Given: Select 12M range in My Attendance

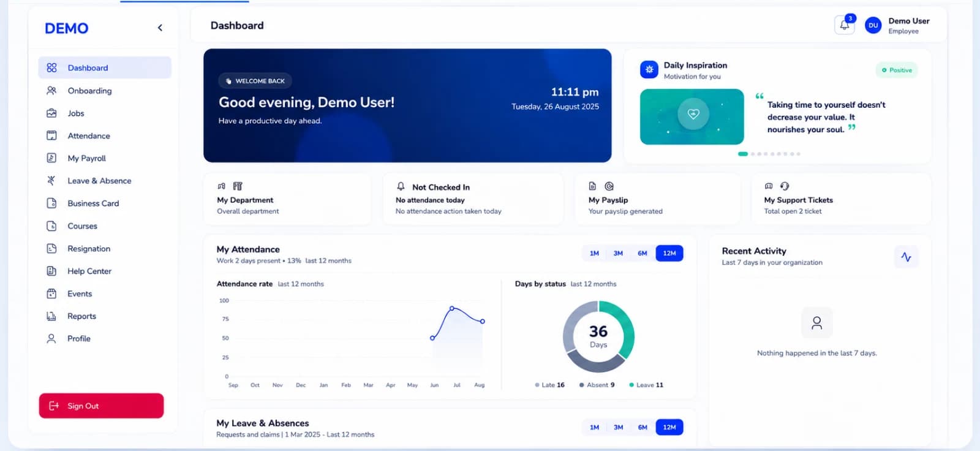Looking at the screenshot, I should [669, 253].
